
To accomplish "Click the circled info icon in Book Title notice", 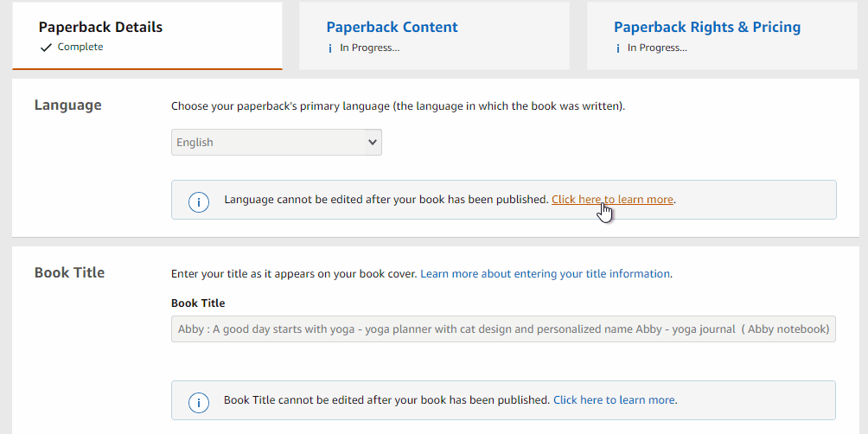I will pyautogui.click(x=199, y=402).
